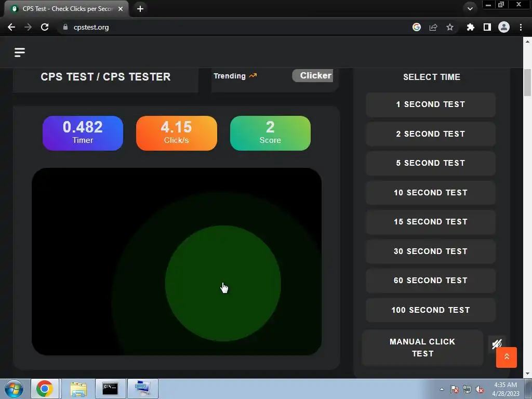
Task: Select the 2 Second Test
Action: coord(431,134)
